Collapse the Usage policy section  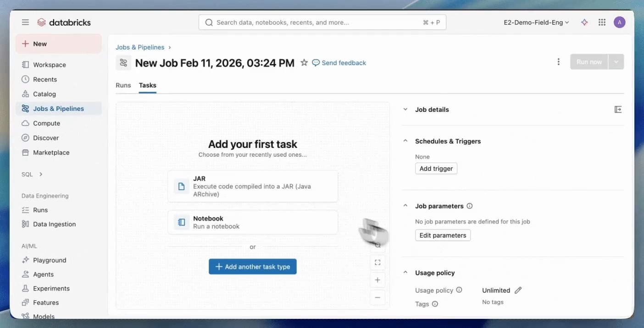405,273
